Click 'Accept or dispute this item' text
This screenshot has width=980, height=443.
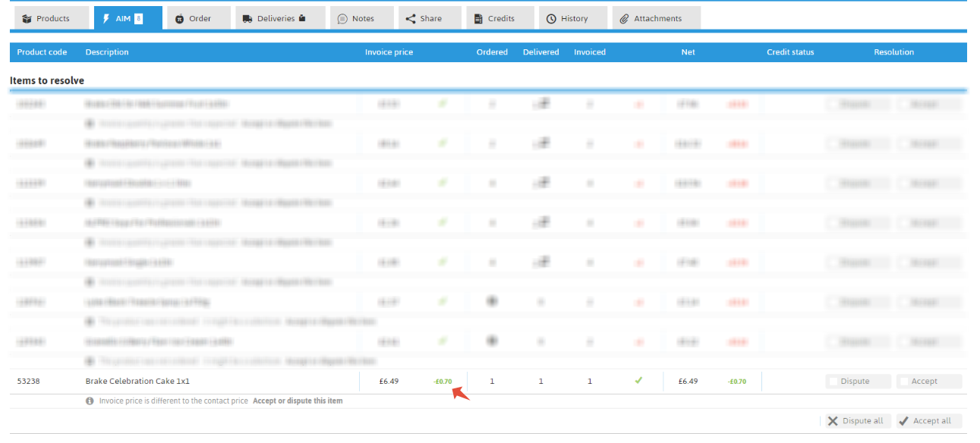298,401
